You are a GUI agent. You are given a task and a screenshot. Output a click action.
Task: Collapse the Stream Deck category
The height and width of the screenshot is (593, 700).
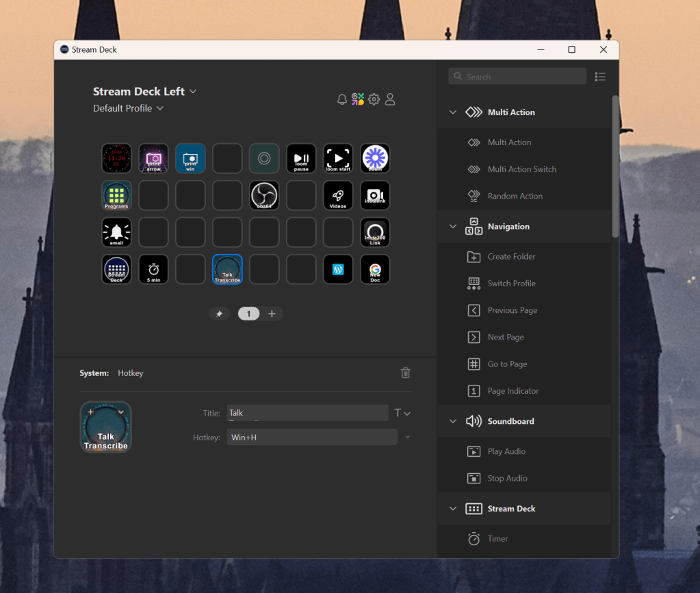453,509
